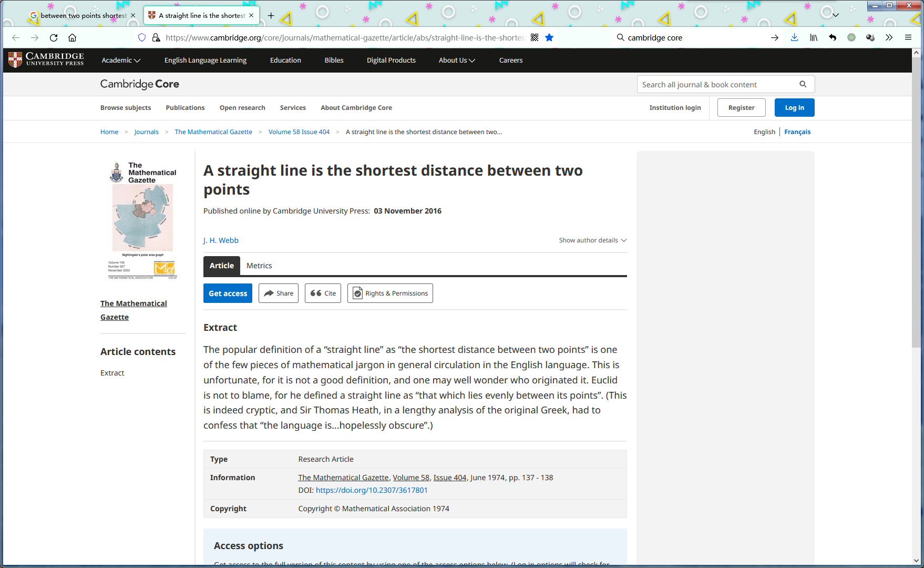924x568 pixels.
Task: Open a new browser tab
Action: click(271, 16)
